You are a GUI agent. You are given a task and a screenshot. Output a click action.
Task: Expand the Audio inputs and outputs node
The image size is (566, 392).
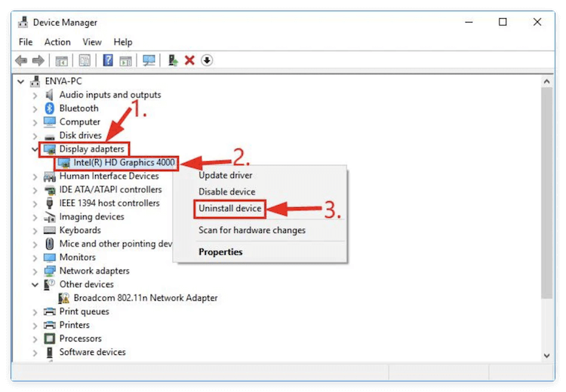(35, 95)
